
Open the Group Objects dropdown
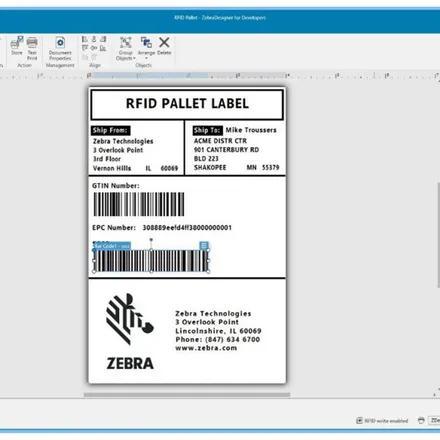[x=126, y=49]
